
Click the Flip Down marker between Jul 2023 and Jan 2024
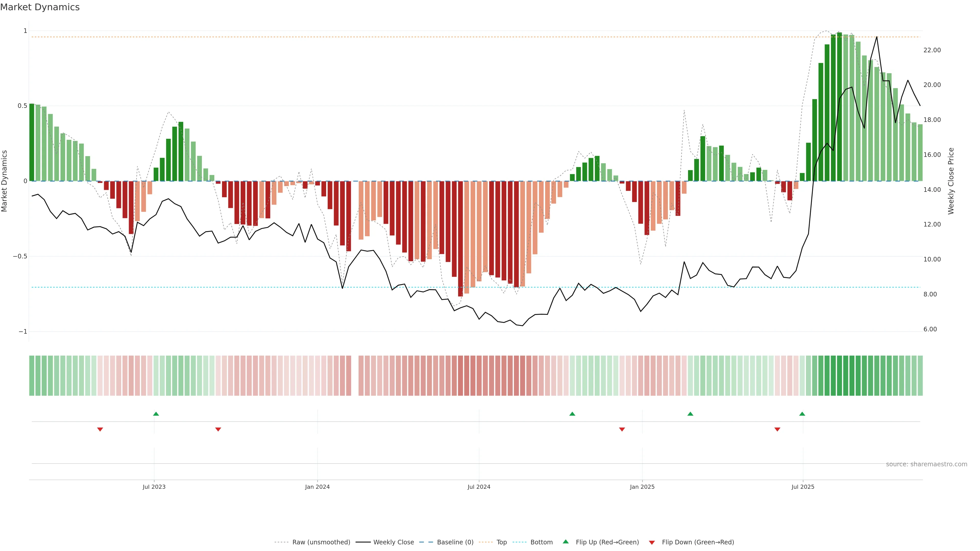[218, 429]
